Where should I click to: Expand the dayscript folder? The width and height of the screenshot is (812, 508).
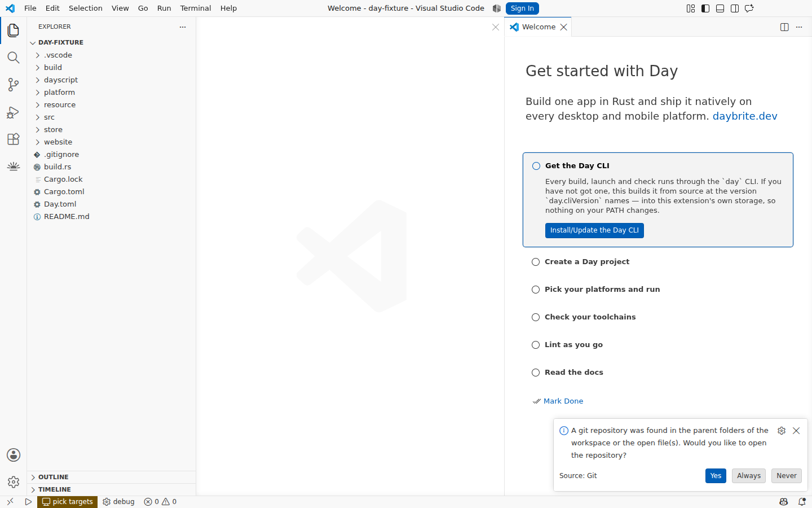point(112,80)
